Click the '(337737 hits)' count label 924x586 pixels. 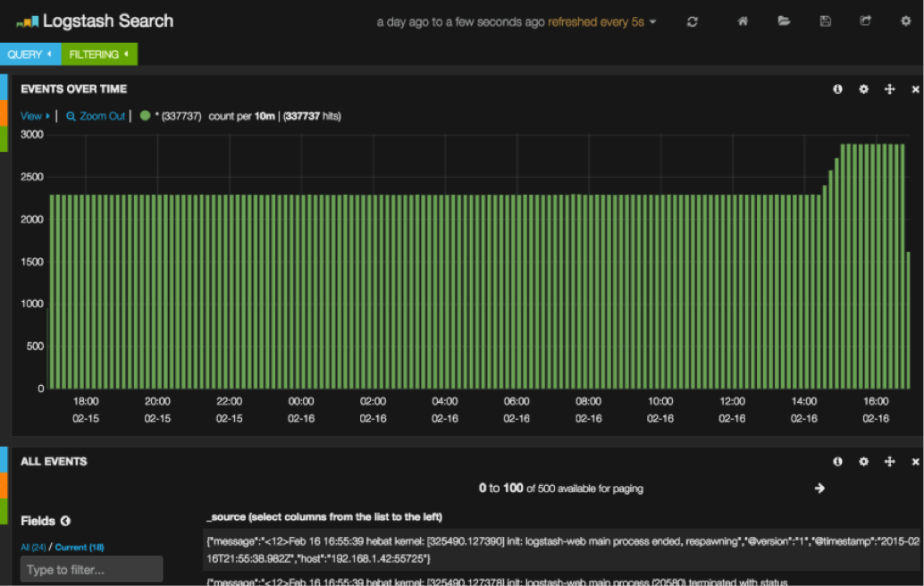[312, 116]
